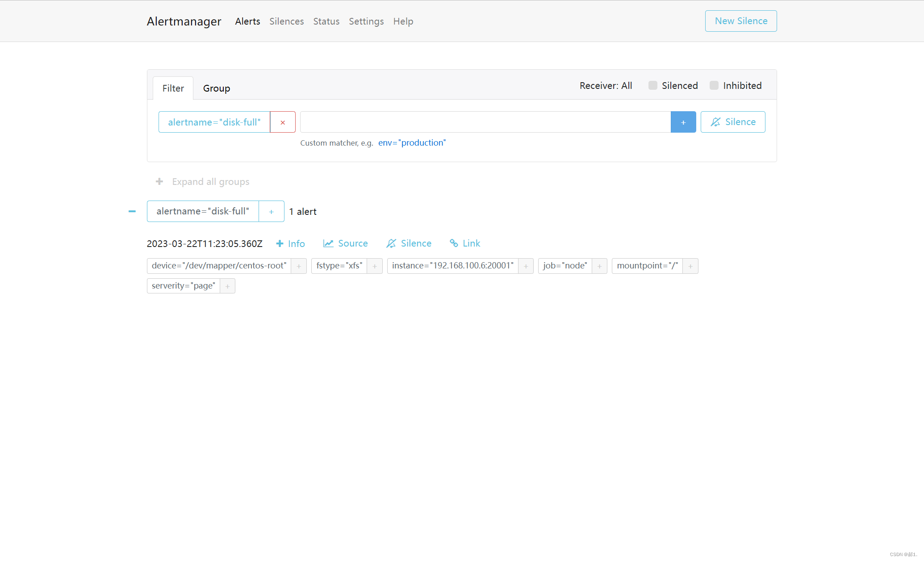
Task: Click the plus next to the device="/dev/mapper/centos-root" label
Action: 299,266
